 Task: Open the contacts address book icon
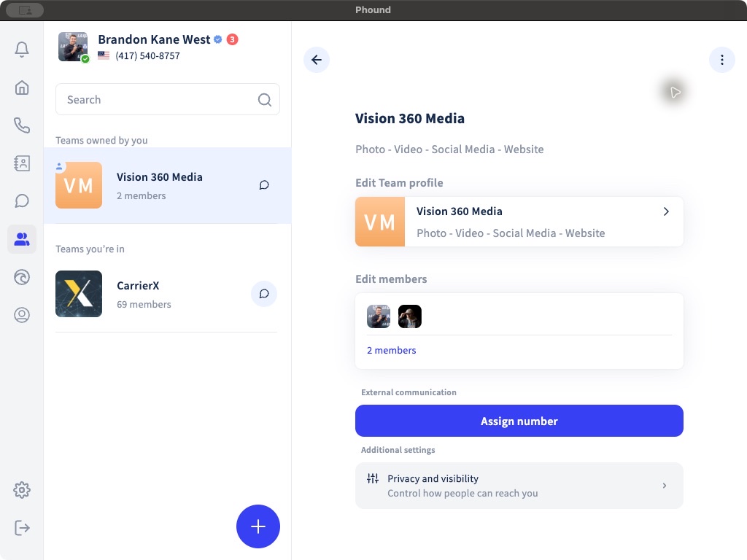[x=22, y=163]
